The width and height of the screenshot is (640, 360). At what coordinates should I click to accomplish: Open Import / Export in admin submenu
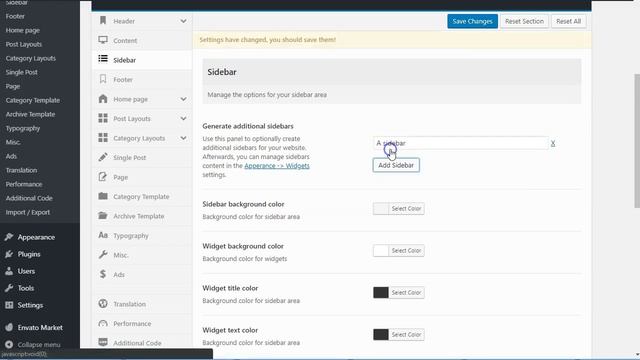(x=28, y=212)
